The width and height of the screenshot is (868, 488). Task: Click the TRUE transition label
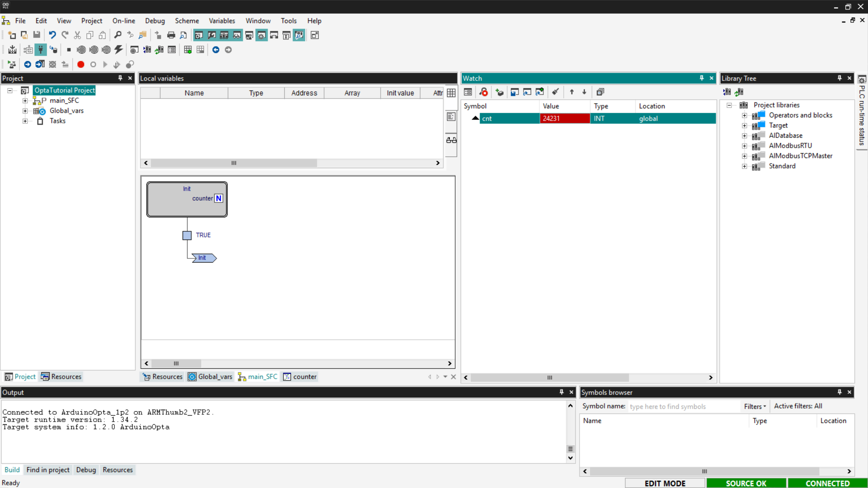click(203, 235)
